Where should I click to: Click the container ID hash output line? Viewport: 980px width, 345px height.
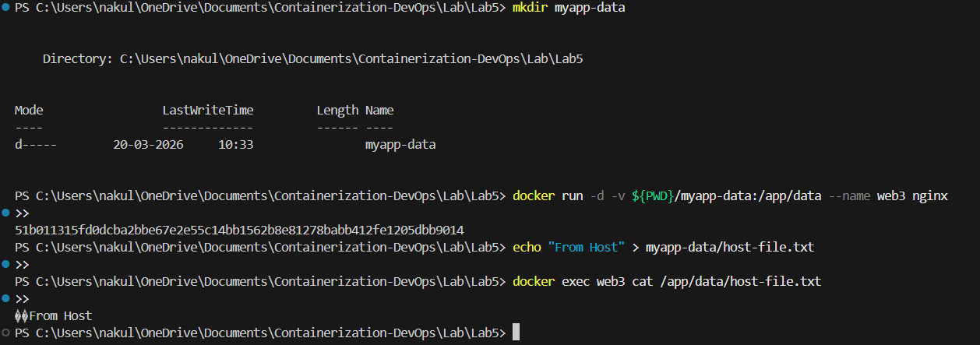(x=239, y=230)
